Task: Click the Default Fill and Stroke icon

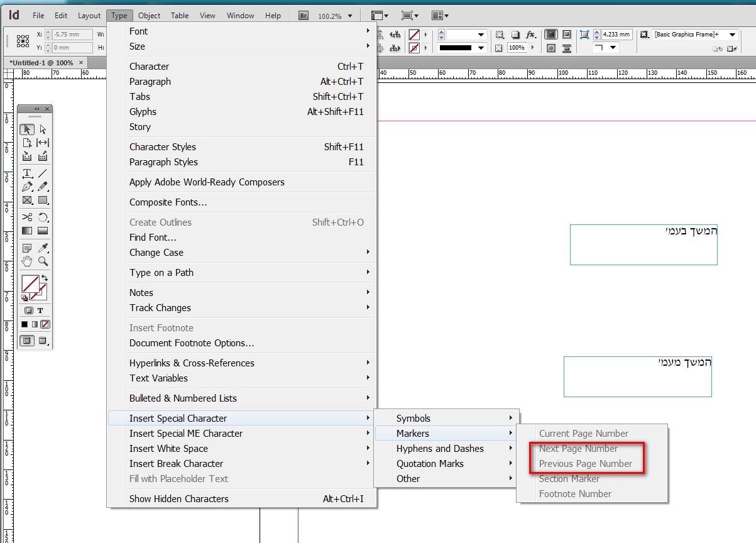Action: point(25,298)
